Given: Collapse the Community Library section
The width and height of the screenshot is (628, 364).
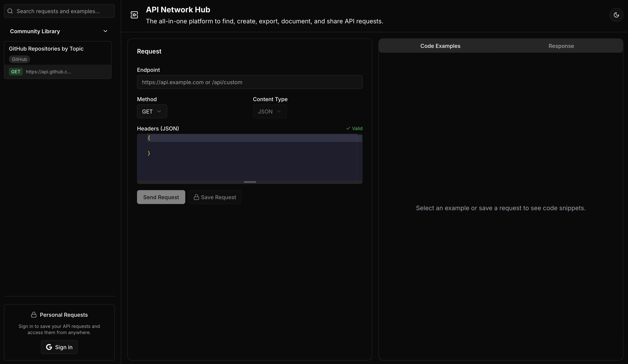Looking at the screenshot, I should tap(105, 31).
